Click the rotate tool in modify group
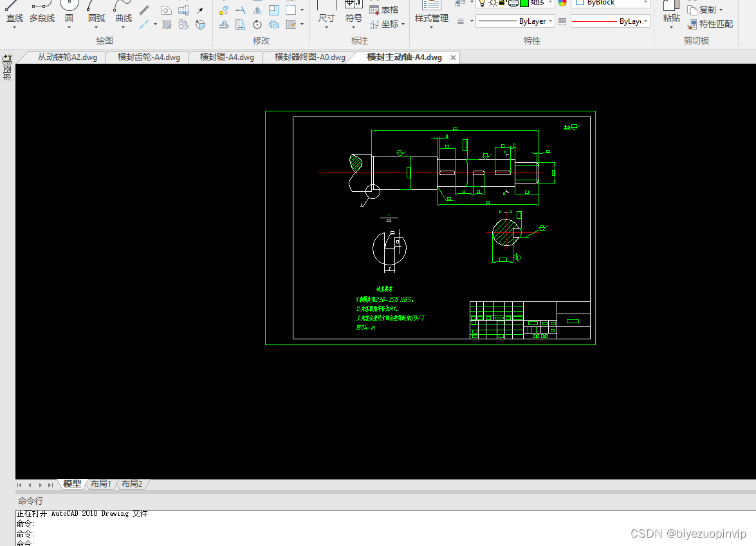Screen dimensions: 756x546 [x=257, y=24]
